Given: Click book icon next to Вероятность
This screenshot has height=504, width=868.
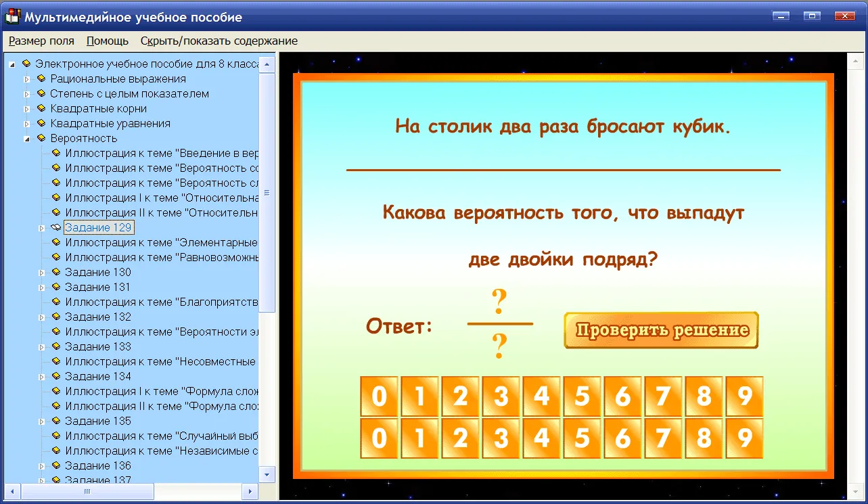Looking at the screenshot, I should pos(41,138).
